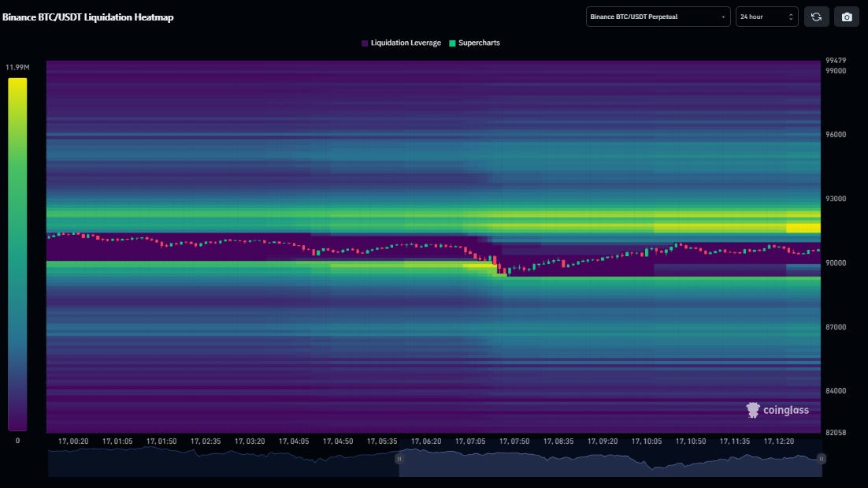Viewport: 868px width, 488px height.
Task: Click the 17, 11:35 time axis label
Action: tap(735, 441)
